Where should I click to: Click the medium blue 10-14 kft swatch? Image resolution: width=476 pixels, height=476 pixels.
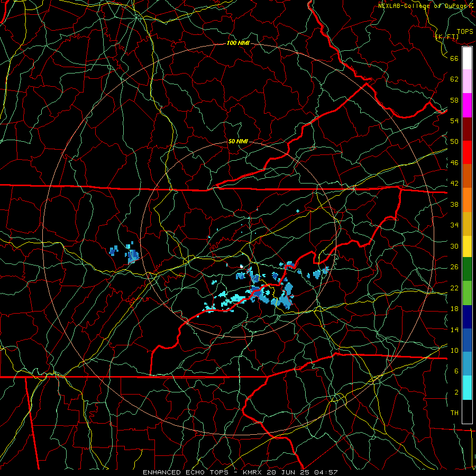pos(467,341)
